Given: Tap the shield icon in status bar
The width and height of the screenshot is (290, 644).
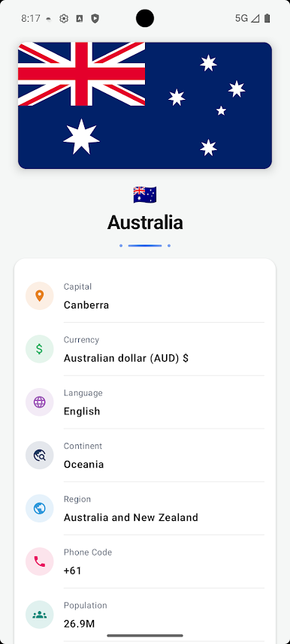Looking at the screenshot, I should coord(95,19).
